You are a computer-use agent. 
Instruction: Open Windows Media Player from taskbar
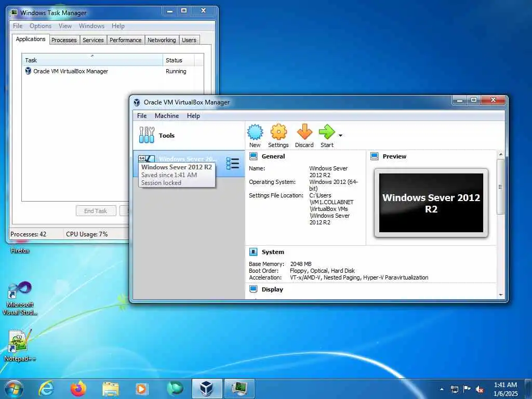point(141,389)
